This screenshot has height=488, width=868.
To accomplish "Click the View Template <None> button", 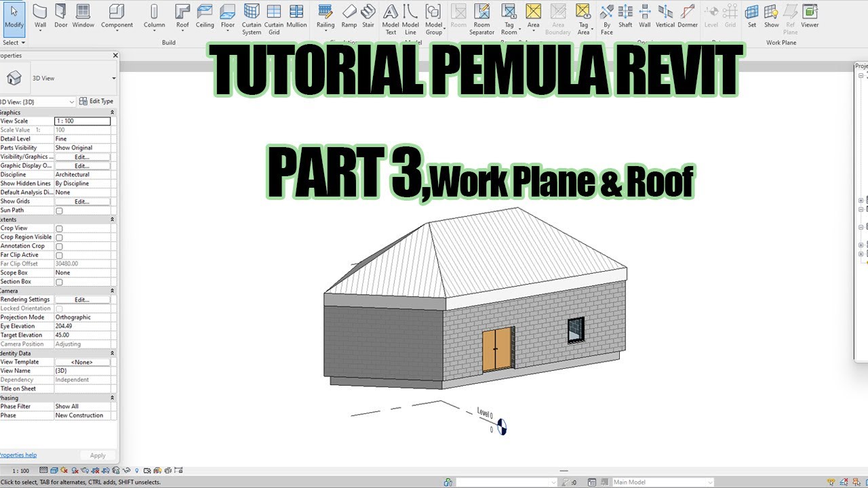I will [x=82, y=362].
